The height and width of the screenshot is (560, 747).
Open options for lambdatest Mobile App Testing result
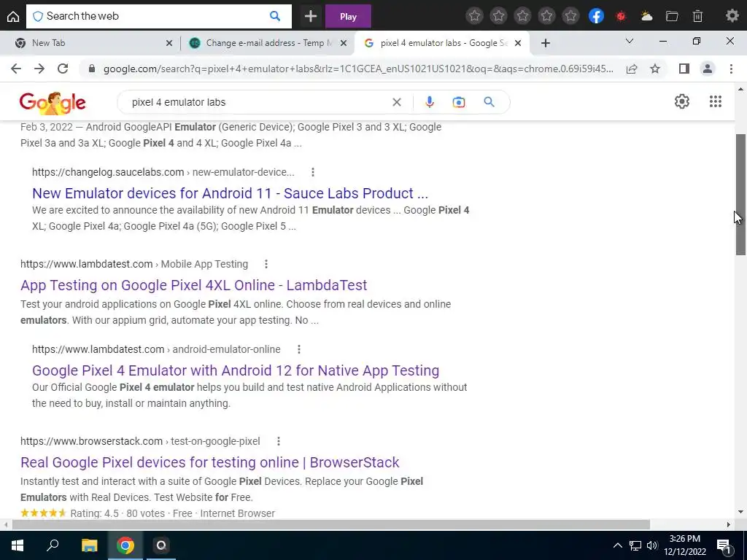(x=266, y=264)
